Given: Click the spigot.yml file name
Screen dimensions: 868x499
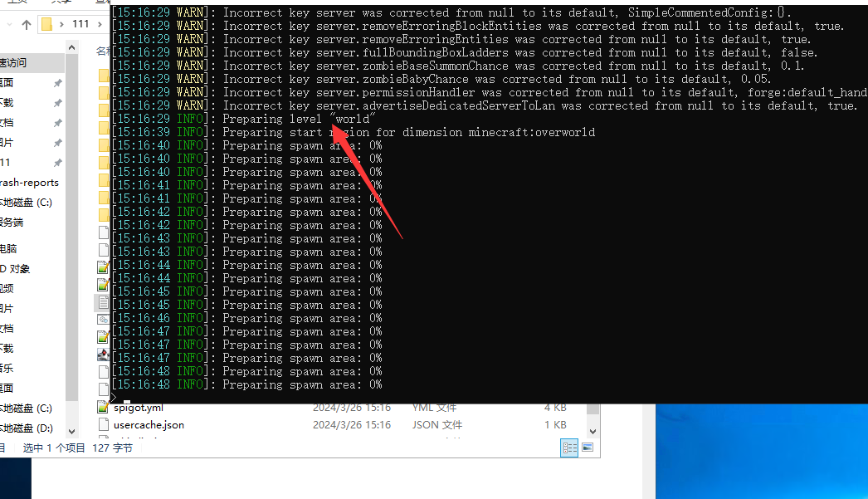Looking at the screenshot, I should [138, 408].
